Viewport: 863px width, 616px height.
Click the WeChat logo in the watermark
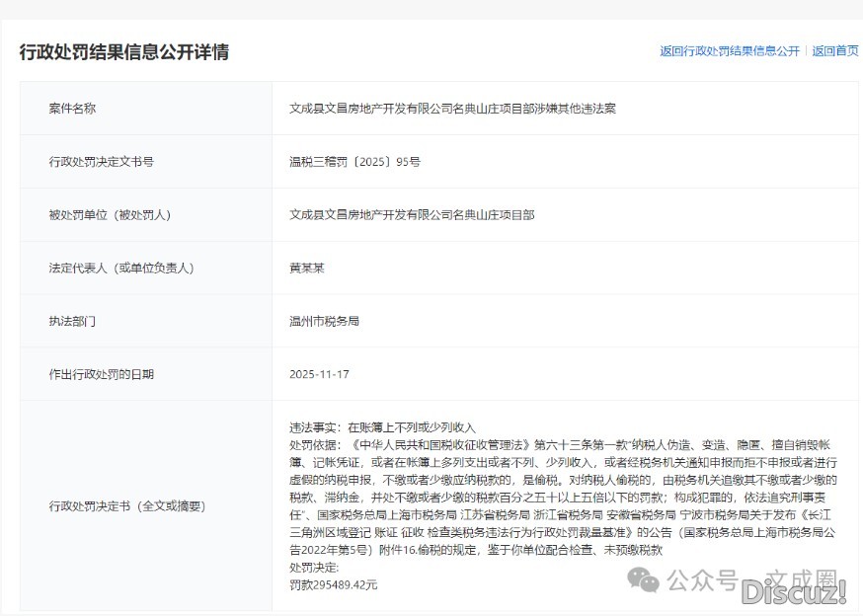[x=647, y=577]
